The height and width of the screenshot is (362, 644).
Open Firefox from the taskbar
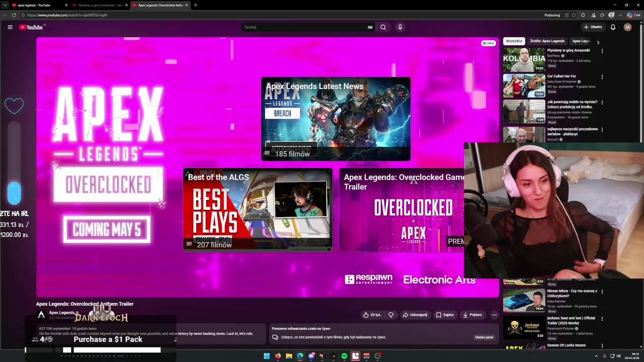tap(278, 356)
